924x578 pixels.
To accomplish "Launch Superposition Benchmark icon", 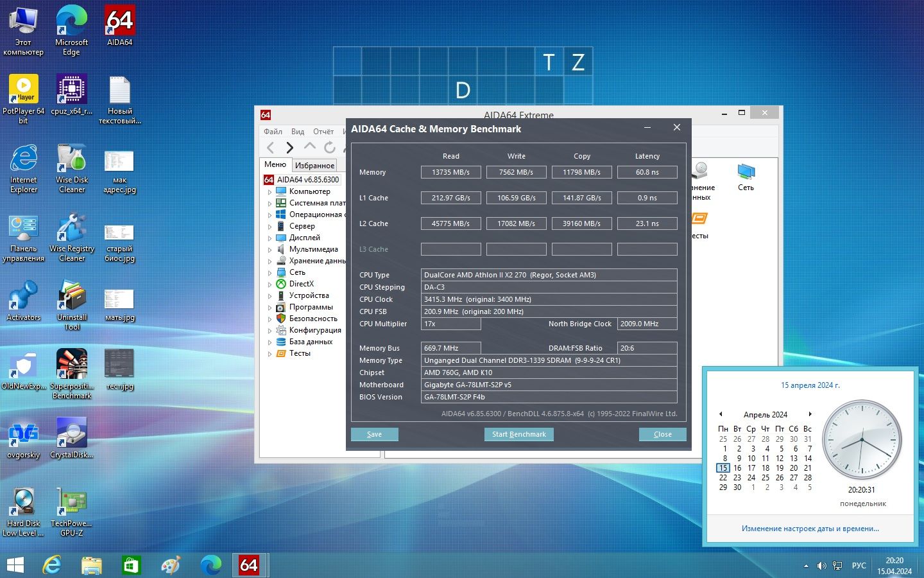I will point(72,374).
